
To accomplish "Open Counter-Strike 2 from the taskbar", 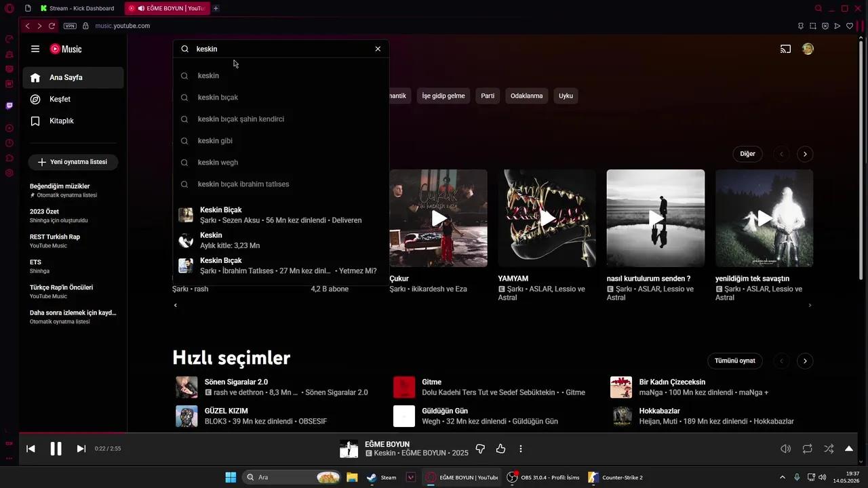I will (616, 477).
